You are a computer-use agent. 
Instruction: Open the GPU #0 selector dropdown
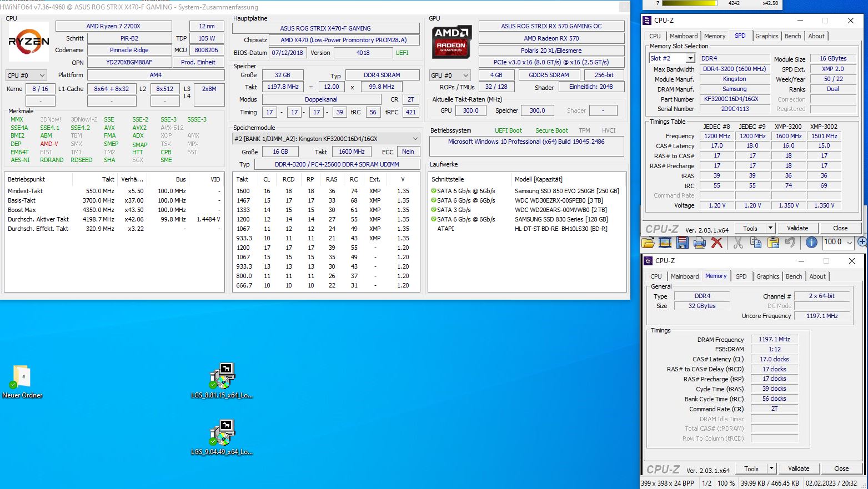click(450, 75)
